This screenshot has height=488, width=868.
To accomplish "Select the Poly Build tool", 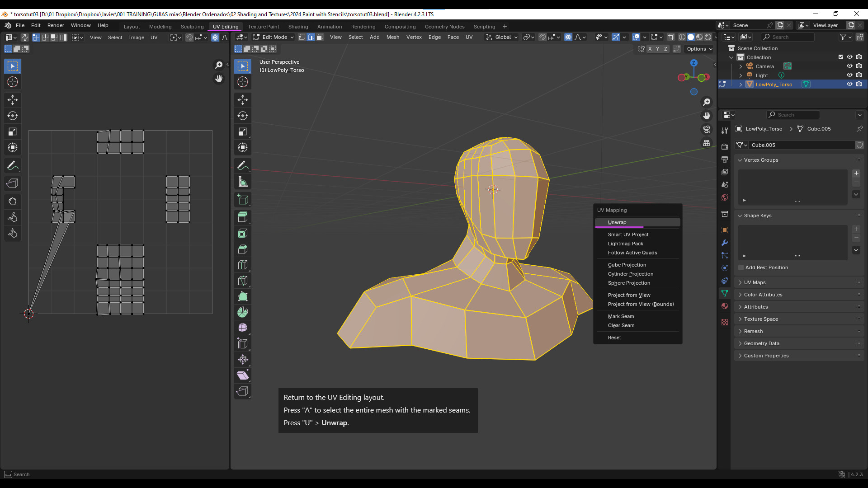I will coord(243,296).
